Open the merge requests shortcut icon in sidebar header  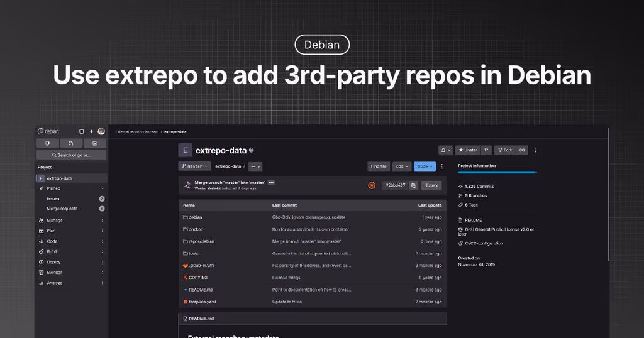pos(70,143)
